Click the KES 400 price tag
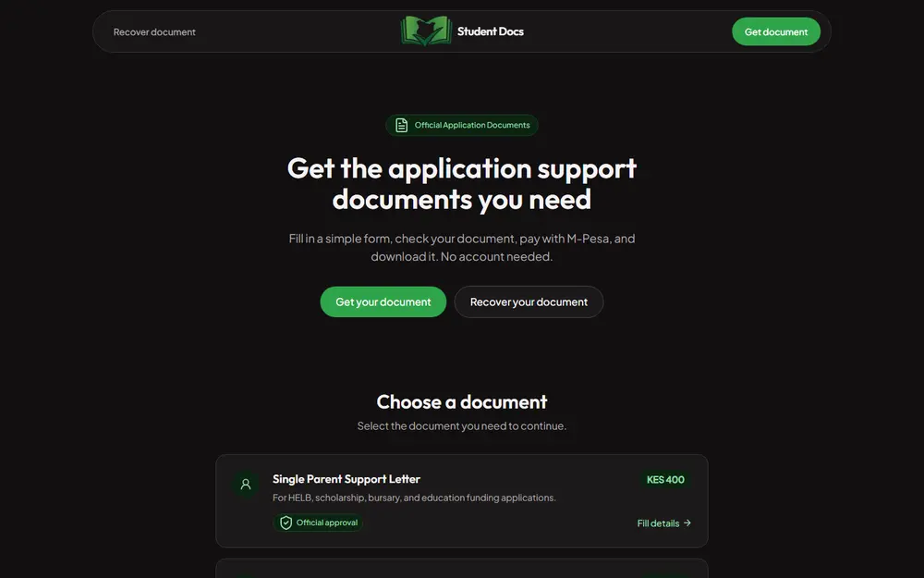Screen dimensions: 924x578 point(665,479)
